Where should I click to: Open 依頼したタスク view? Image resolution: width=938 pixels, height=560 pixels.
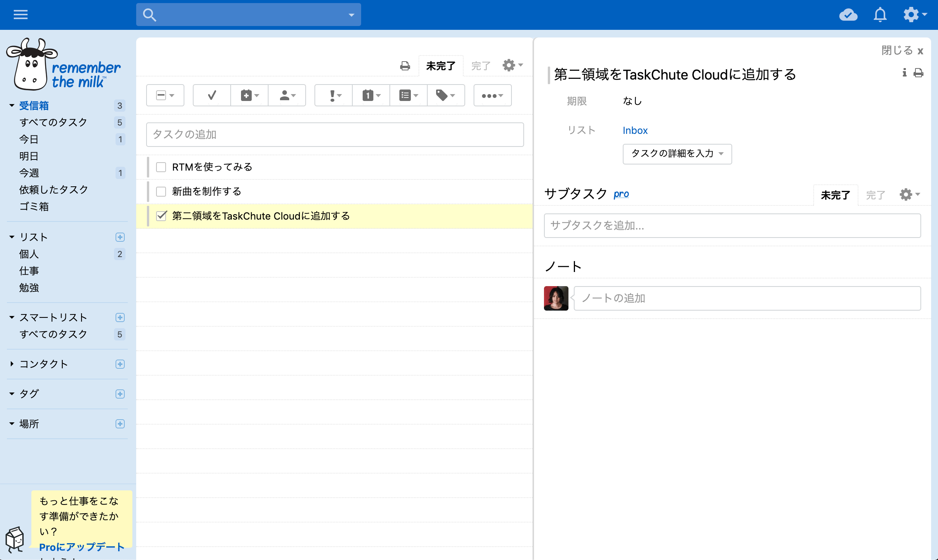54,190
